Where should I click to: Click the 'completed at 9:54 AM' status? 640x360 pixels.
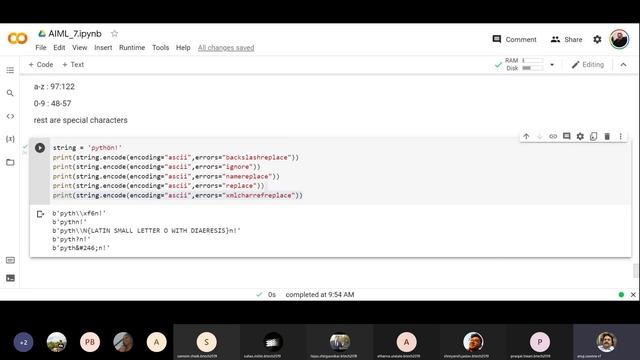click(x=320, y=294)
